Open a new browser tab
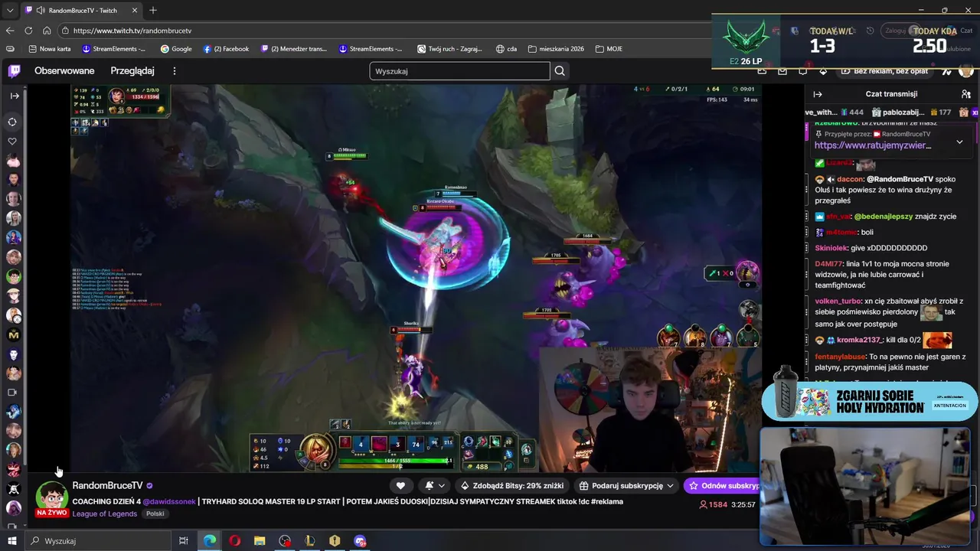This screenshot has width=980, height=551. pos(153,11)
